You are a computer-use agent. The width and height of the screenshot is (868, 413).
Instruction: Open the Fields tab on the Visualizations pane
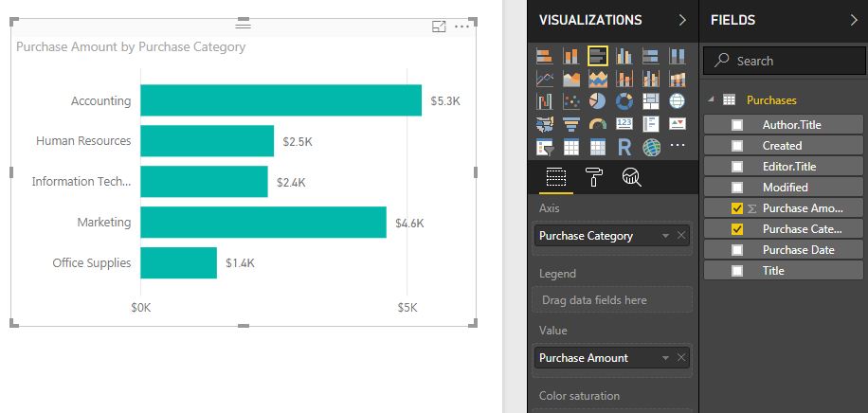click(555, 177)
